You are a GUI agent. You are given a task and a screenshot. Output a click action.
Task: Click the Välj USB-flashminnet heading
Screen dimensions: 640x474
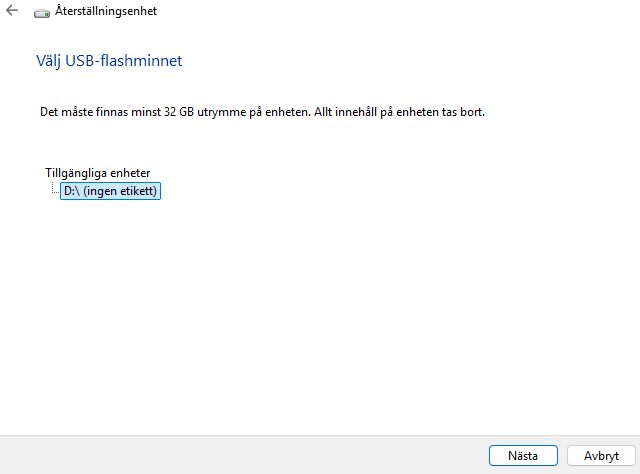coord(109,61)
